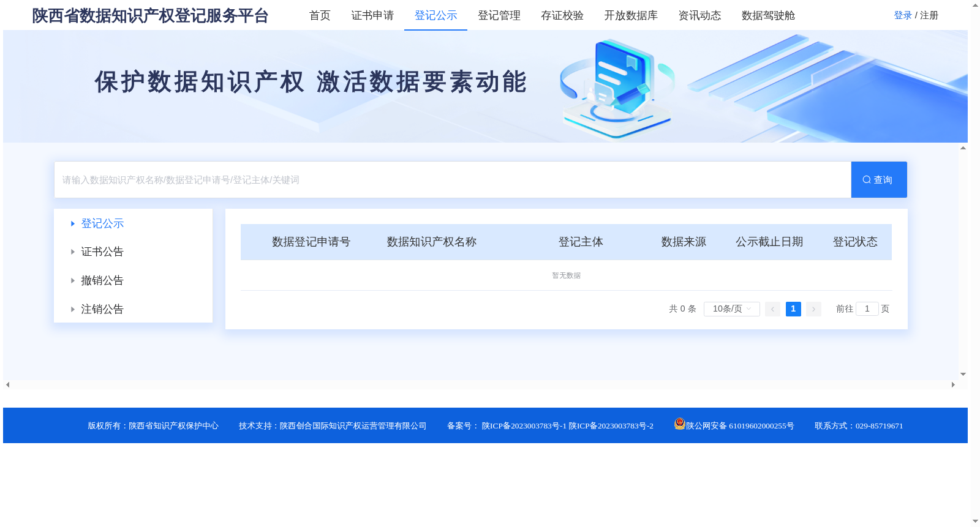Click the 登记主体 column header

pyautogui.click(x=581, y=242)
